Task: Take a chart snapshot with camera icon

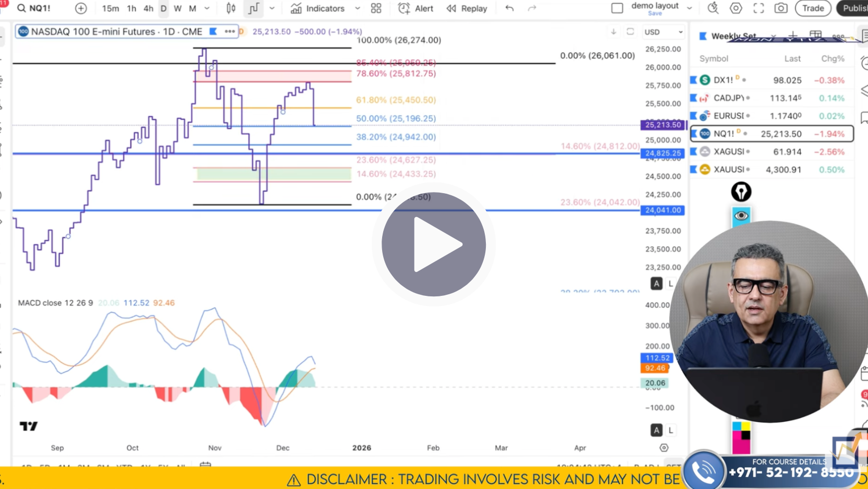Action: tap(780, 8)
